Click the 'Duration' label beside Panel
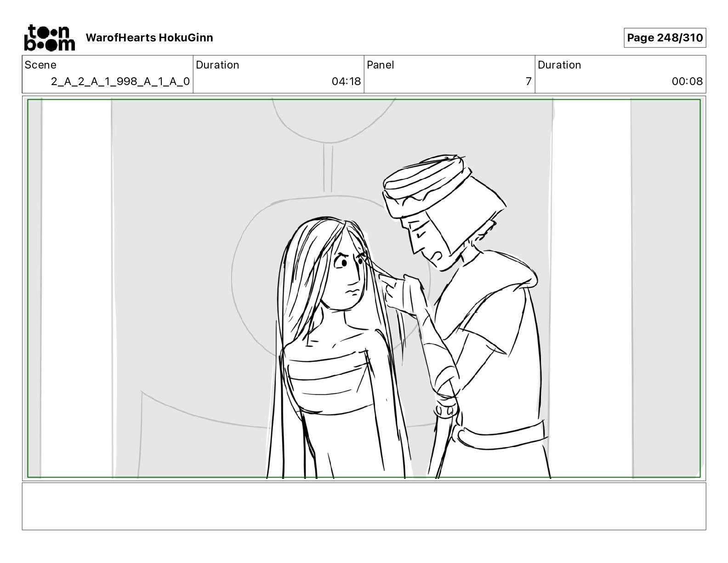Image resolution: width=728 pixels, height=563 pixels. point(559,65)
